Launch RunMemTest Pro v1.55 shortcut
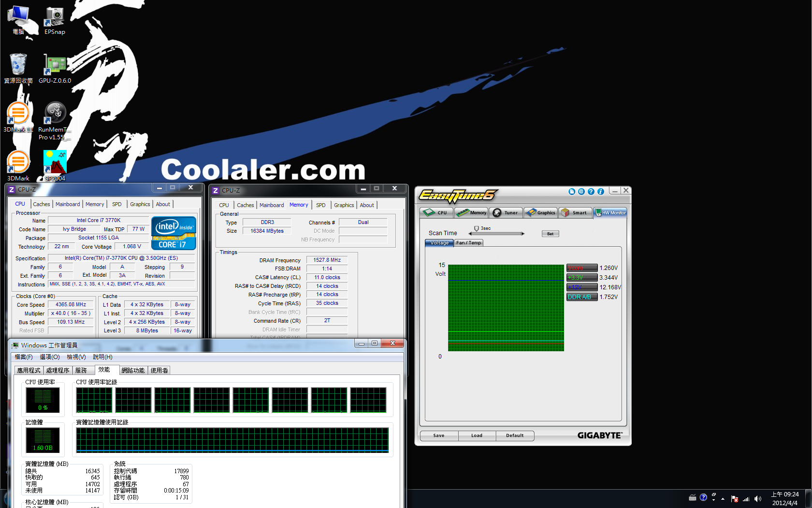 (x=55, y=121)
